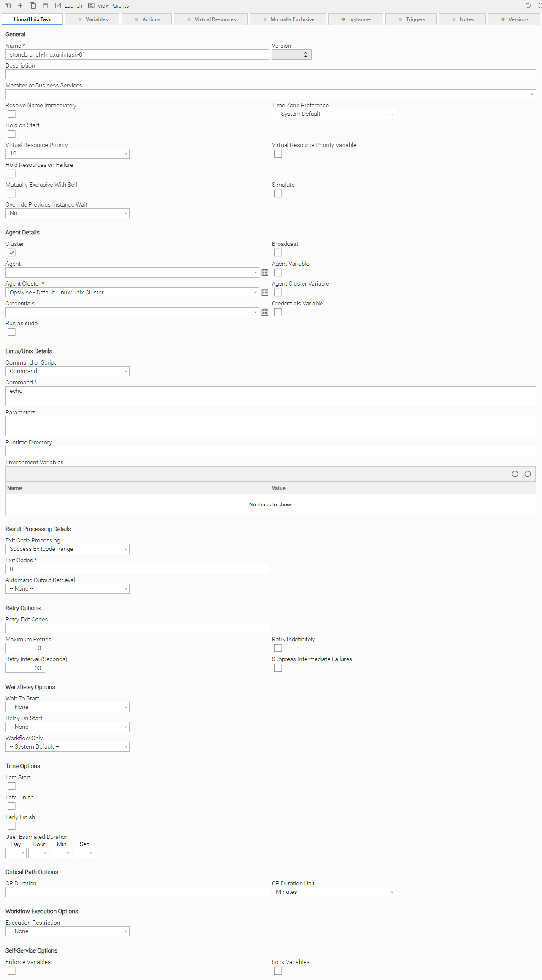This screenshot has height=980, width=542.
Task: Open details icon beside Credentials field
Action: 265,312
